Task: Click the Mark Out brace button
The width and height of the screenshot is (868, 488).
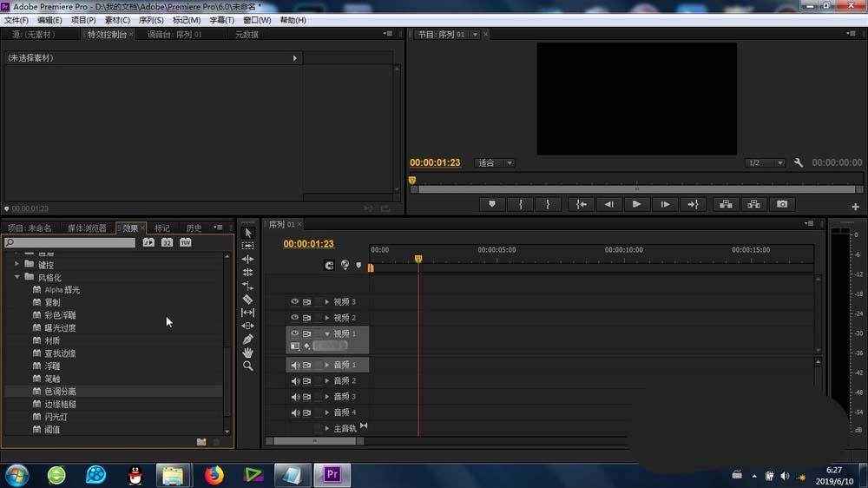Action: tap(548, 204)
